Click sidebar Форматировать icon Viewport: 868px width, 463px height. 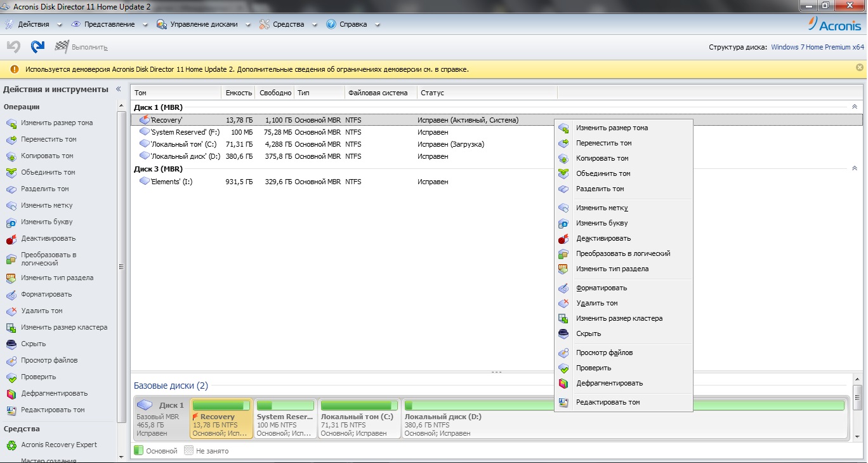click(x=11, y=295)
